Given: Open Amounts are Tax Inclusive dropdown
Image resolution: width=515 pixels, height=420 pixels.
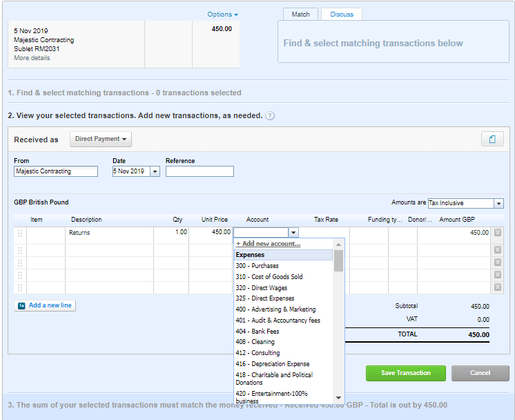Looking at the screenshot, I should [498, 203].
